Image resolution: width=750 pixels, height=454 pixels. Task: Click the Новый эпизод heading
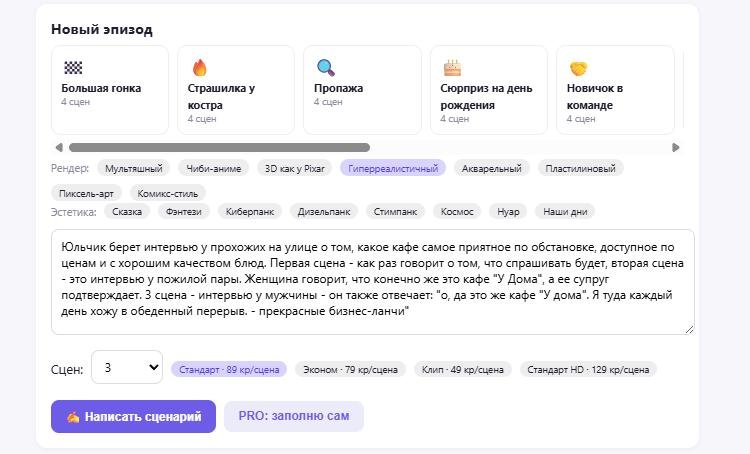pos(102,30)
